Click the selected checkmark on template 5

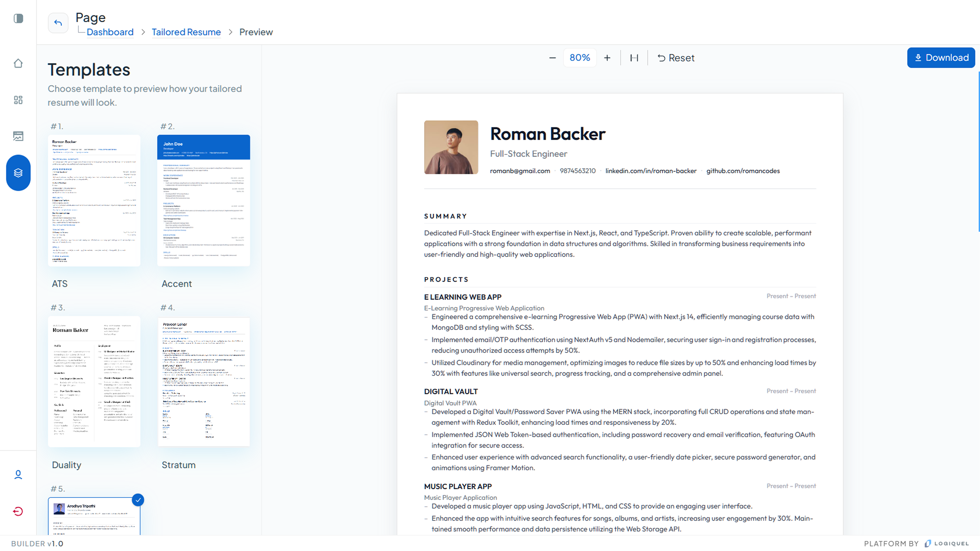tap(138, 500)
